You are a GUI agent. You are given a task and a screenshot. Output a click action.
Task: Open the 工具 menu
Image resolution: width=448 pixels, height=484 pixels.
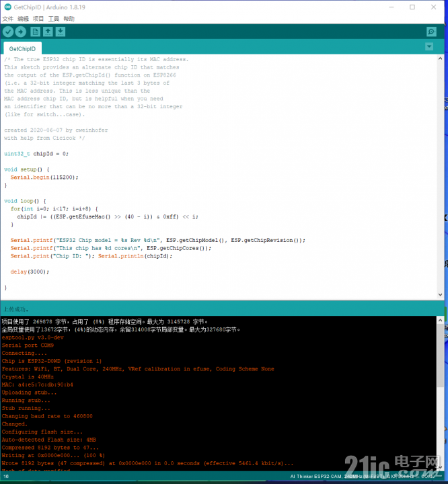(x=53, y=19)
